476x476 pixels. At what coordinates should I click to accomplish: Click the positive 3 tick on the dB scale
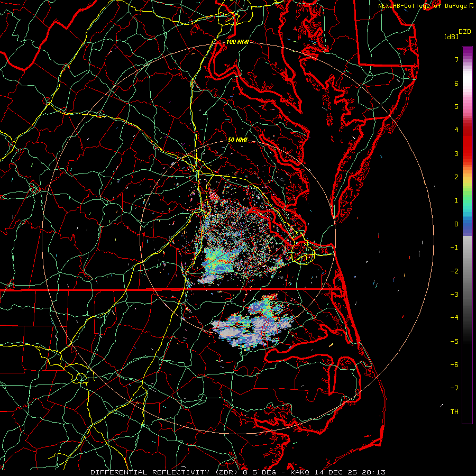[x=456, y=153]
